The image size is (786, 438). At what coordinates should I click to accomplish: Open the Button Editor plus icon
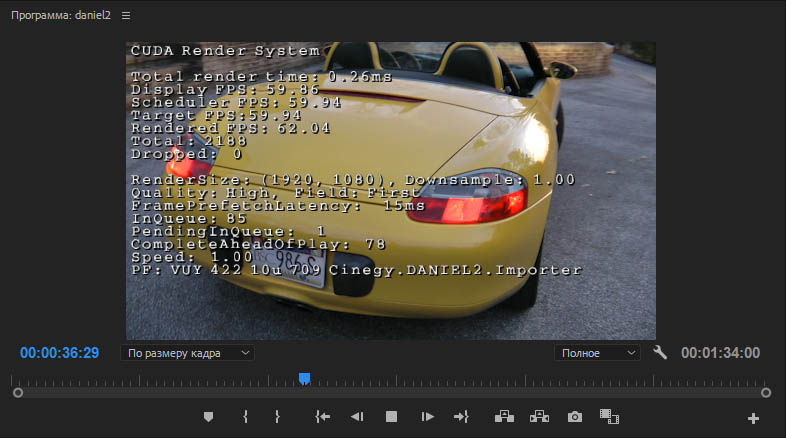pos(753,418)
